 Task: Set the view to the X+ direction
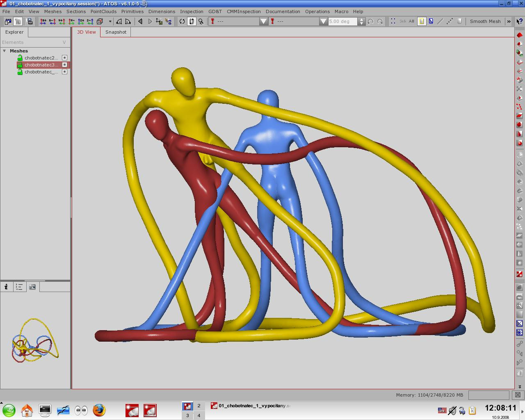coord(43,21)
